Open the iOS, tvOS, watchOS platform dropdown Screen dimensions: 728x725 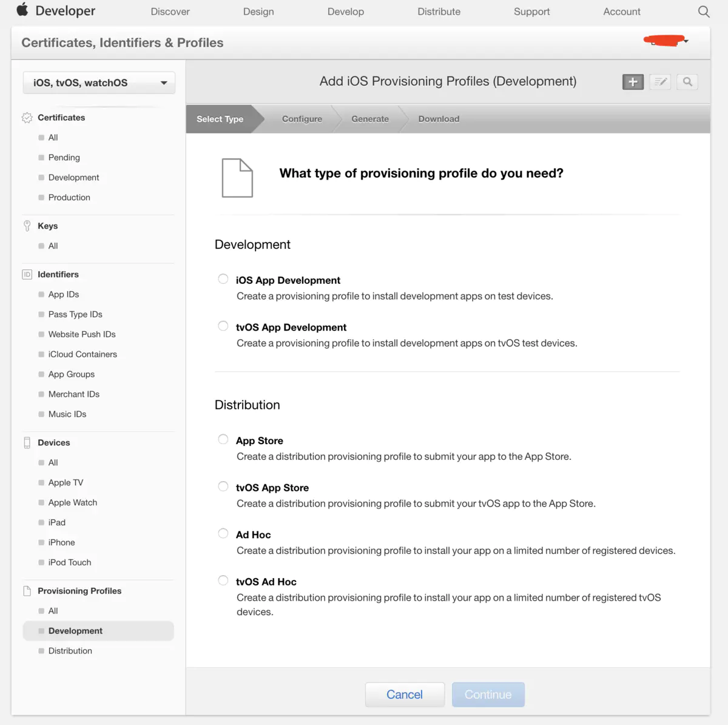click(x=99, y=83)
